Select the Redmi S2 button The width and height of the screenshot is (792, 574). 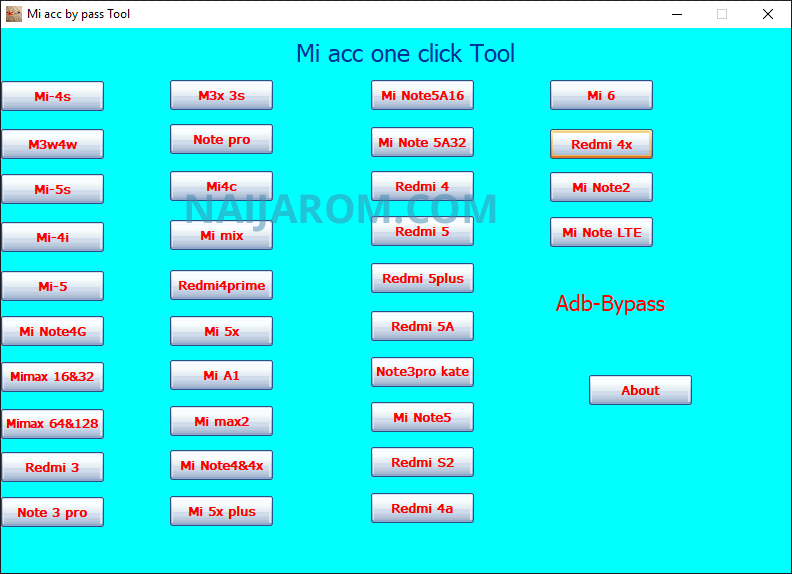coord(422,462)
